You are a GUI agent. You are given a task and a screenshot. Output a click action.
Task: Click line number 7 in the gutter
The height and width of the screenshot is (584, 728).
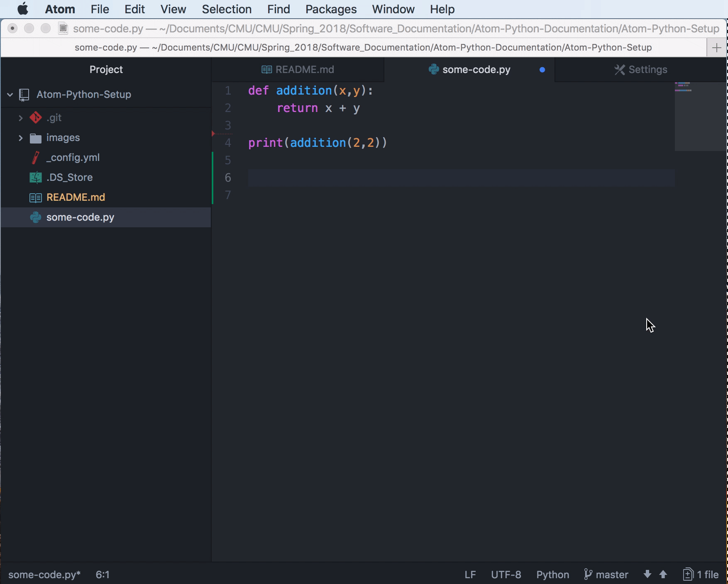point(228,195)
